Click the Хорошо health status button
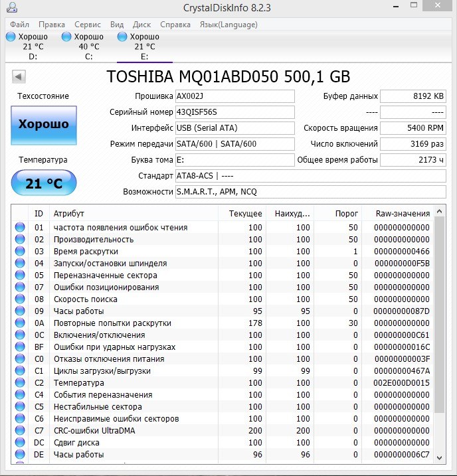457x476 pixels. tap(44, 125)
